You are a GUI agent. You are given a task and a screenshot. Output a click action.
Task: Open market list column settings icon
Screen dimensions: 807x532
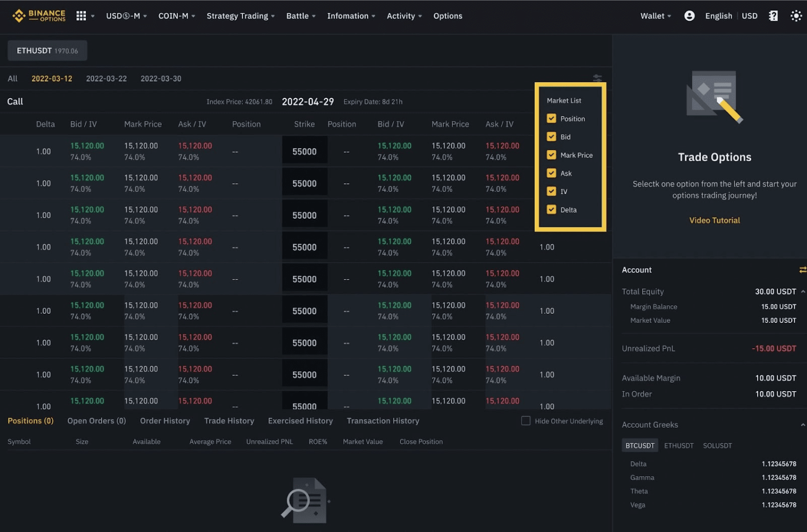click(597, 78)
